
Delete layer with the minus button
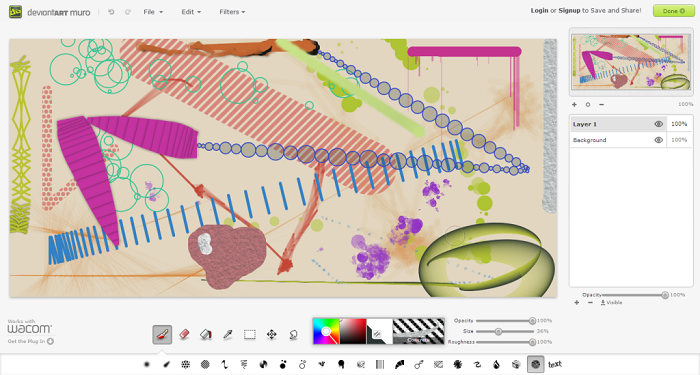590,303
